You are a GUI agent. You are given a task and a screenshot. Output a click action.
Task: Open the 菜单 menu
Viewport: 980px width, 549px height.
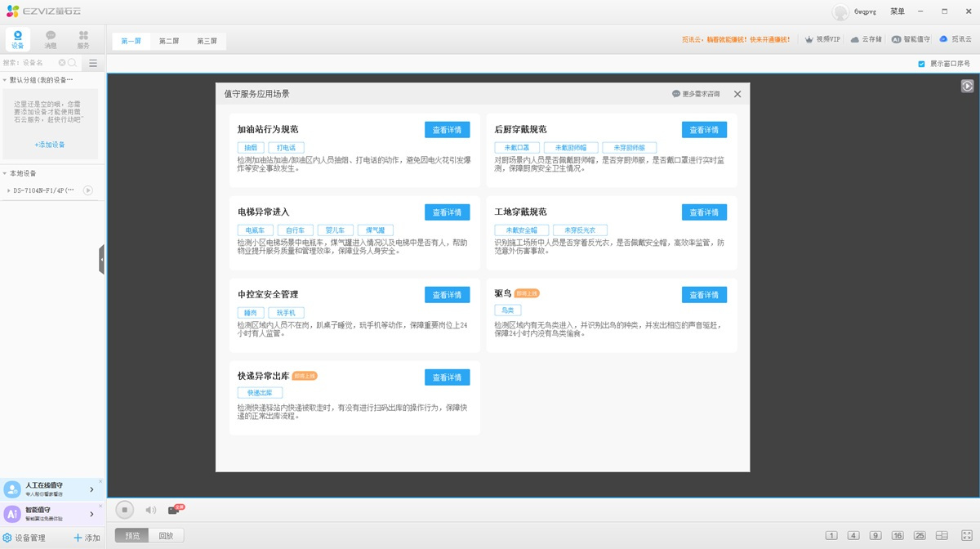coord(898,11)
